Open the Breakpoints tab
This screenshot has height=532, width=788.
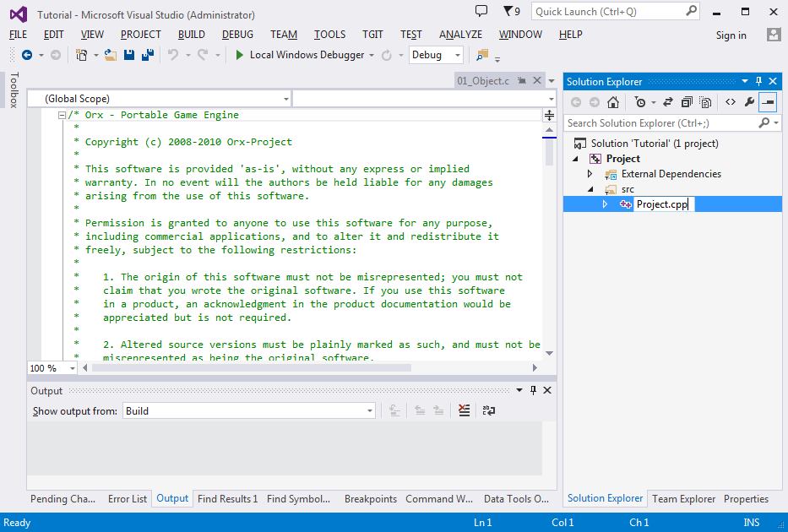371,499
